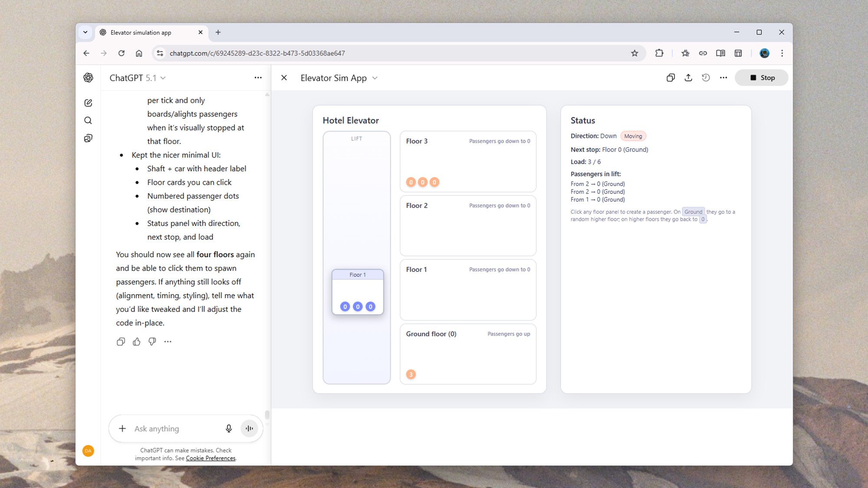Stop the running Elevator Sim App

coord(762,78)
